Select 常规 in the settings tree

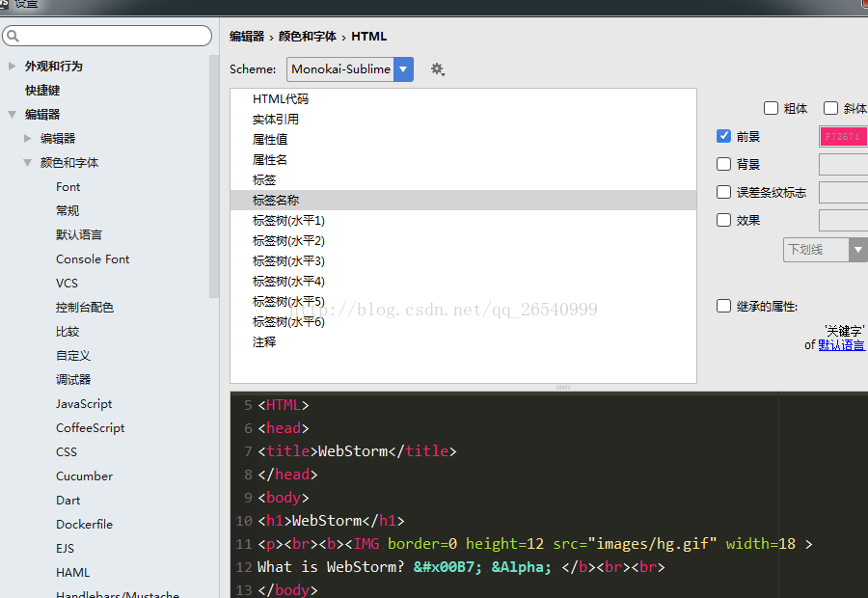point(68,211)
